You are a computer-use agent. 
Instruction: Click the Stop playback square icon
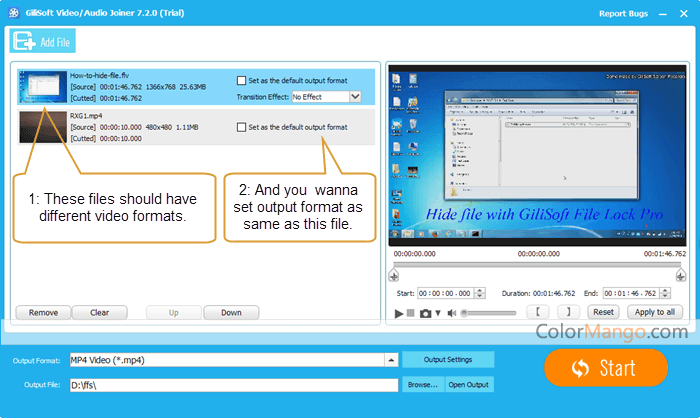tap(412, 313)
